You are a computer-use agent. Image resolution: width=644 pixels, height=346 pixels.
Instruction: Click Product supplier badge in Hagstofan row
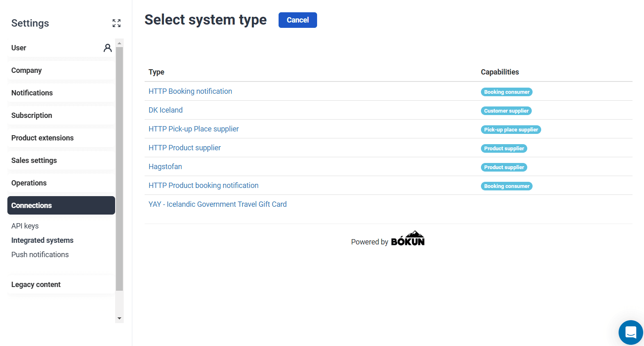coord(504,167)
